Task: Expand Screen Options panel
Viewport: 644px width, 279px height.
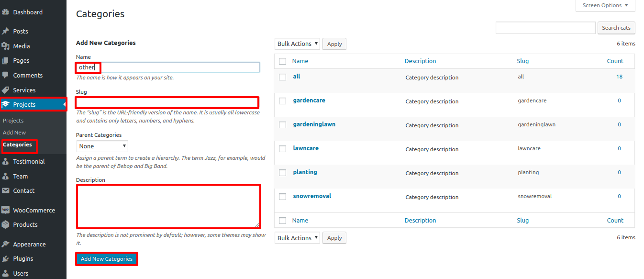Action: tap(605, 6)
